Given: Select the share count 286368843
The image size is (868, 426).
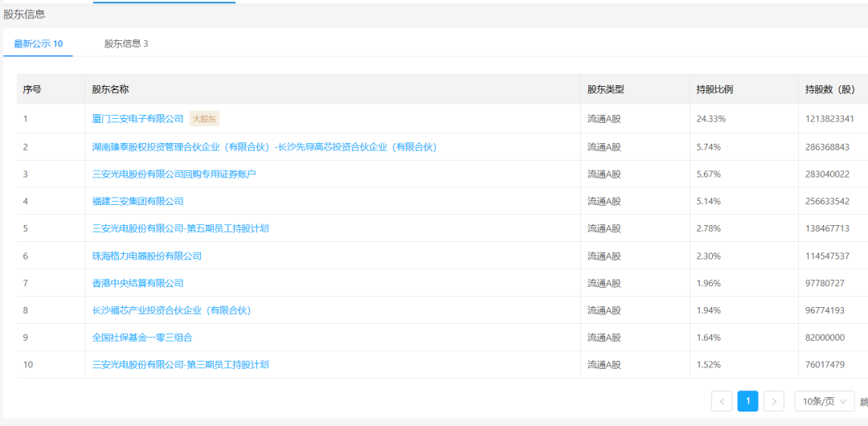Looking at the screenshot, I should (x=827, y=147).
